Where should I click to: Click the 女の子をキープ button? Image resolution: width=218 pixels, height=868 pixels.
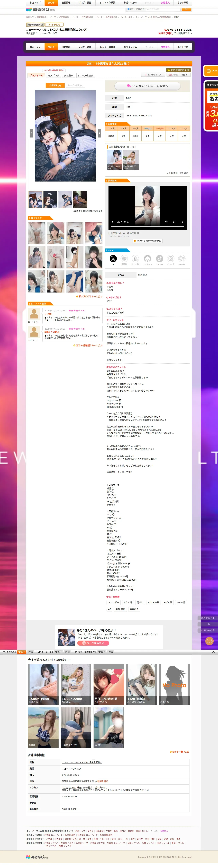coord(153,74)
